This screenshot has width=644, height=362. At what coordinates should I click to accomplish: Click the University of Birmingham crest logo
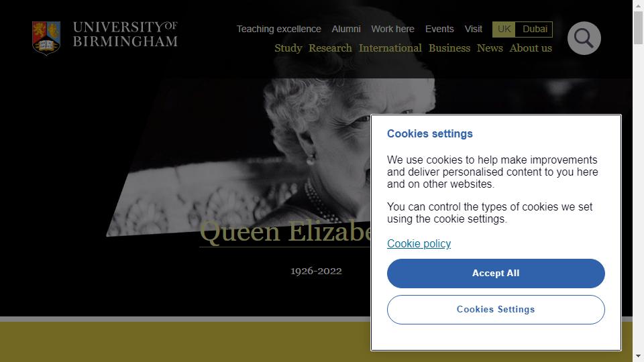click(x=46, y=38)
